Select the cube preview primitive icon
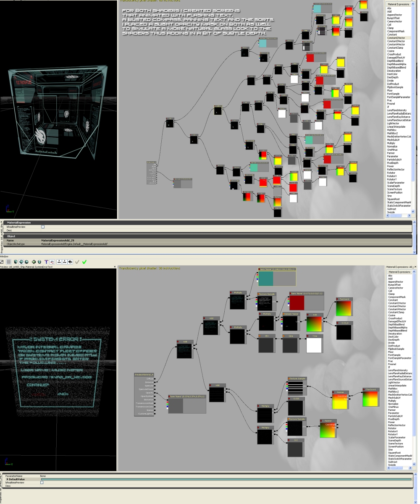Image resolution: width=420 pixels, height=504 pixels. pyautogui.click(x=21, y=262)
